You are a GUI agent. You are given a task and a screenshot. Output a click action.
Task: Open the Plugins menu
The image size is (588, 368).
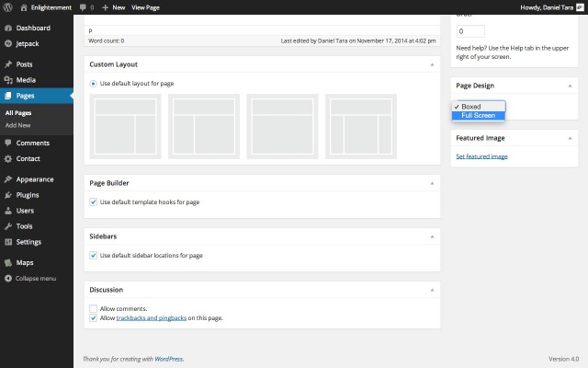[37, 195]
